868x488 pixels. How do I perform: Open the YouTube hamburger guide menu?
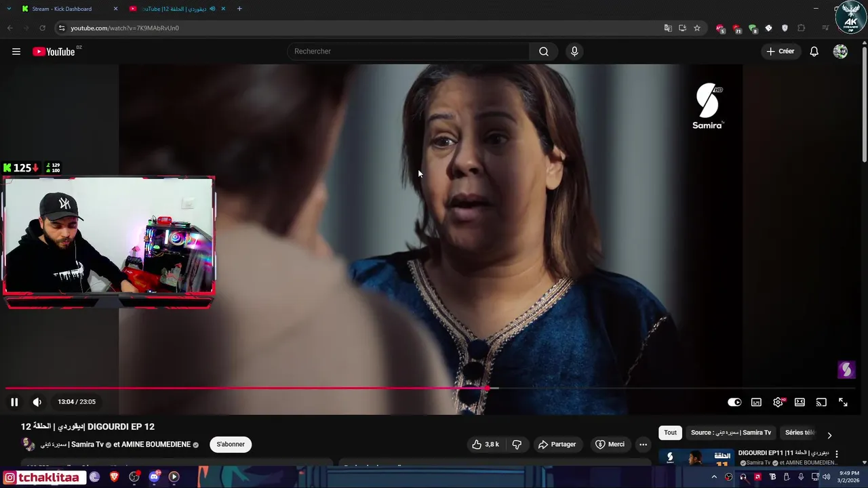pos(16,52)
